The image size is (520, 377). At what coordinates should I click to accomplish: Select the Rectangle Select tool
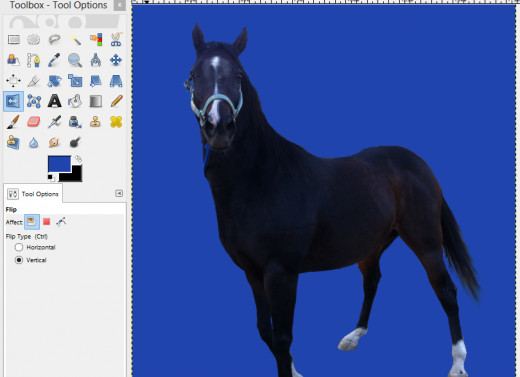click(14, 40)
